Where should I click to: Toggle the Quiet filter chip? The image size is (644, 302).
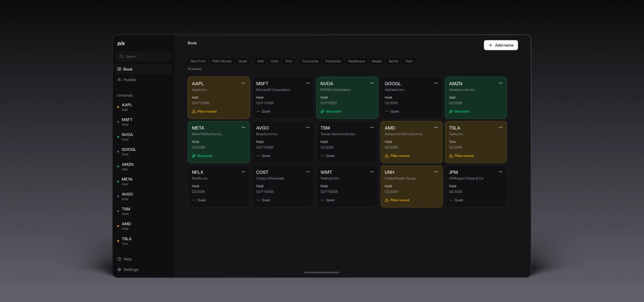tap(243, 61)
